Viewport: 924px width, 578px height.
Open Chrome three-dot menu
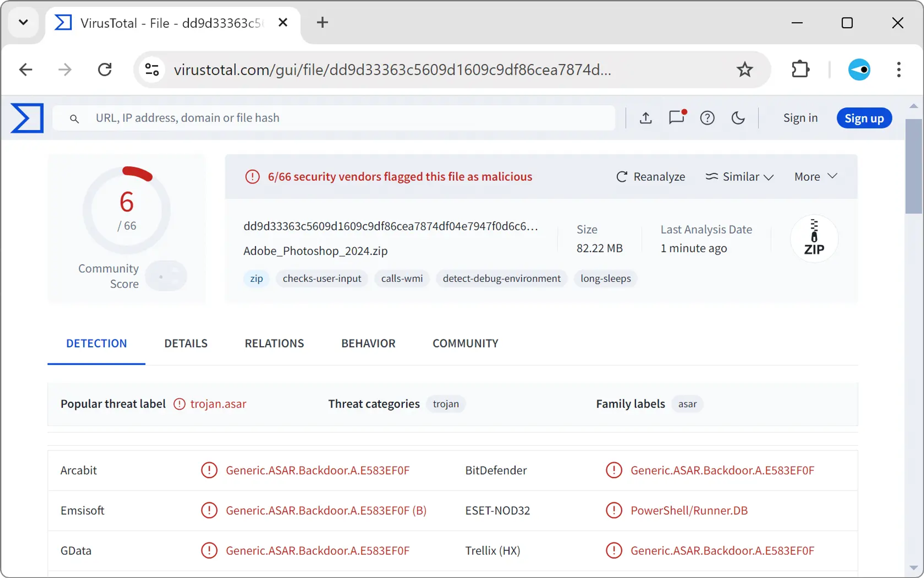(898, 70)
